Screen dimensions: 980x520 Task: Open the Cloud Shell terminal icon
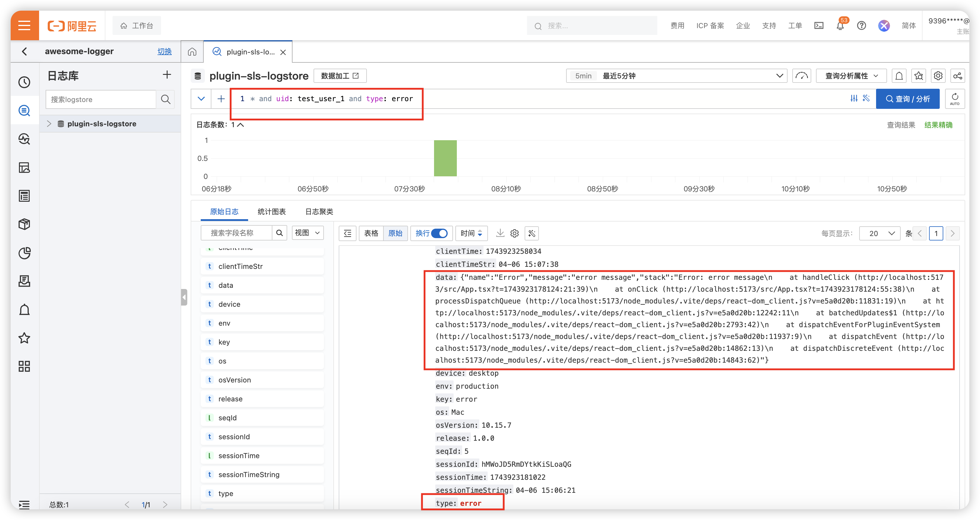click(x=819, y=25)
